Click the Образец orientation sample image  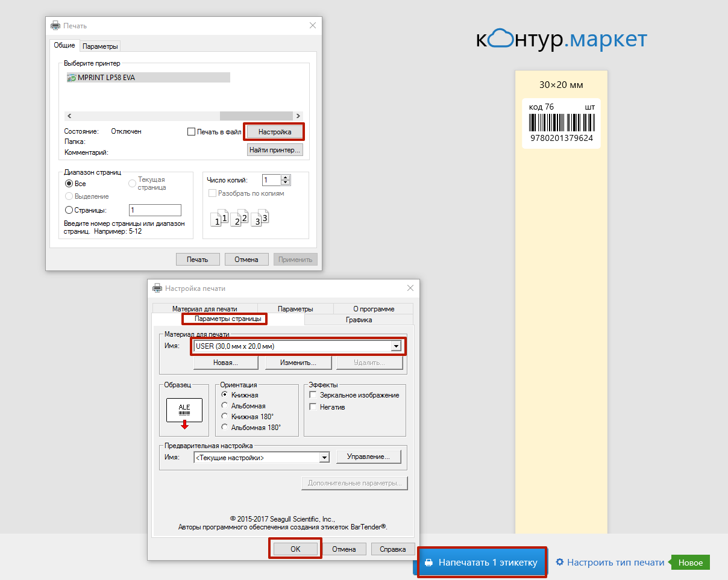coord(184,414)
